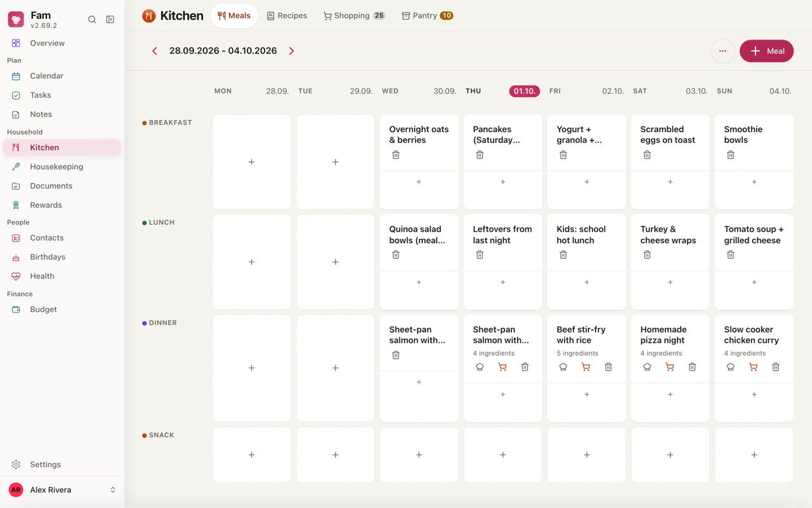
Task: Delete the Tomato soup + grilled cheese lunch
Action: (731, 255)
